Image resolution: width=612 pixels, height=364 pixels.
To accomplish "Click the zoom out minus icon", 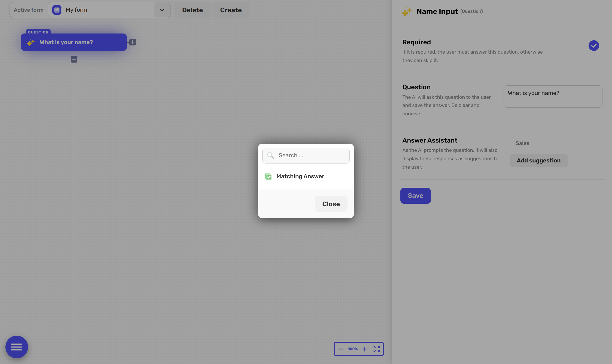I will click(x=341, y=349).
